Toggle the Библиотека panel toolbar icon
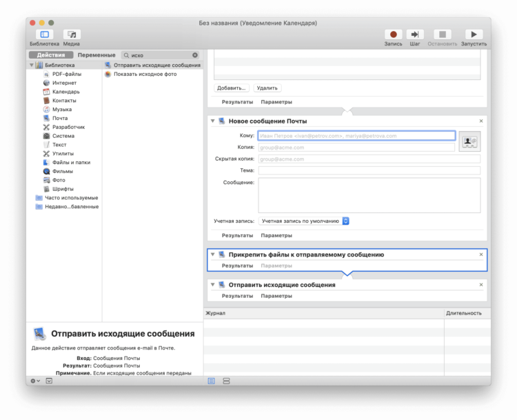Screen dimensions: 517x420 tap(45, 34)
